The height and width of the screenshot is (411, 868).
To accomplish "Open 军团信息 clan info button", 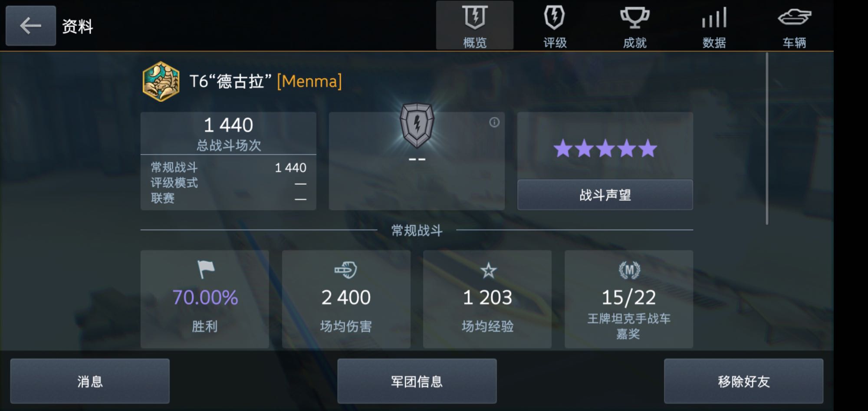I will (417, 381).
